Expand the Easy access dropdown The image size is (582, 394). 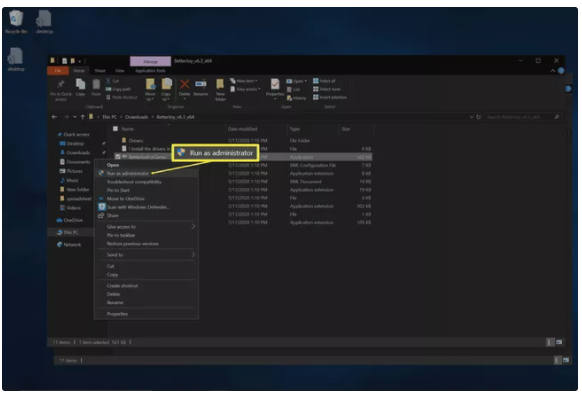245,89
